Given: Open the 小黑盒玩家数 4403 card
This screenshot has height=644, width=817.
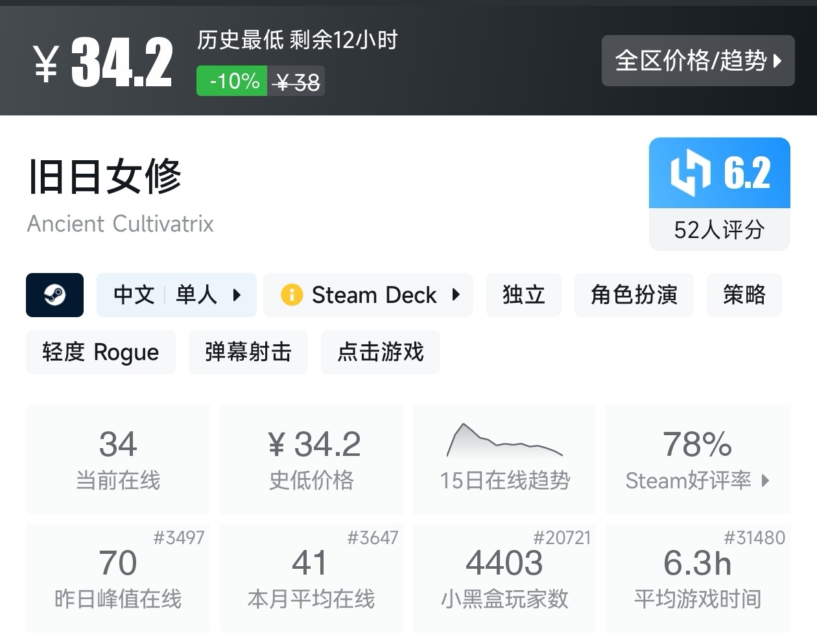Looking at the screenshot, I should 504,578.
